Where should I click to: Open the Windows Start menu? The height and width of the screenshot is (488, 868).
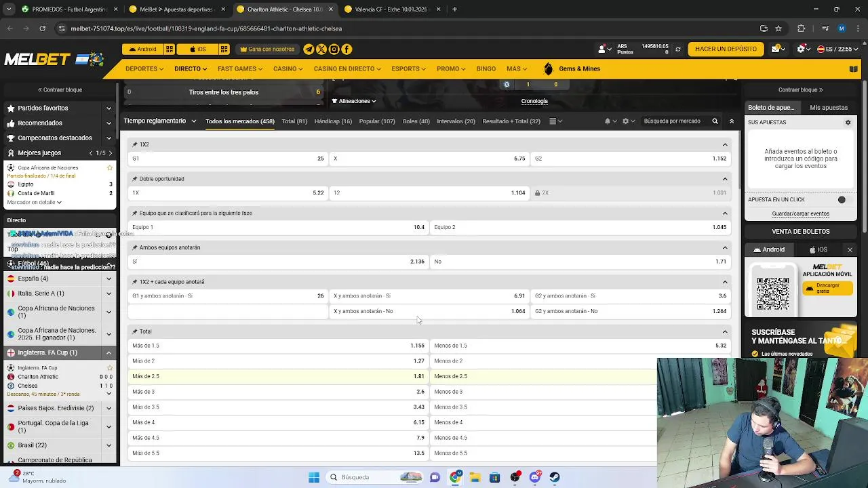coord(314,477)
